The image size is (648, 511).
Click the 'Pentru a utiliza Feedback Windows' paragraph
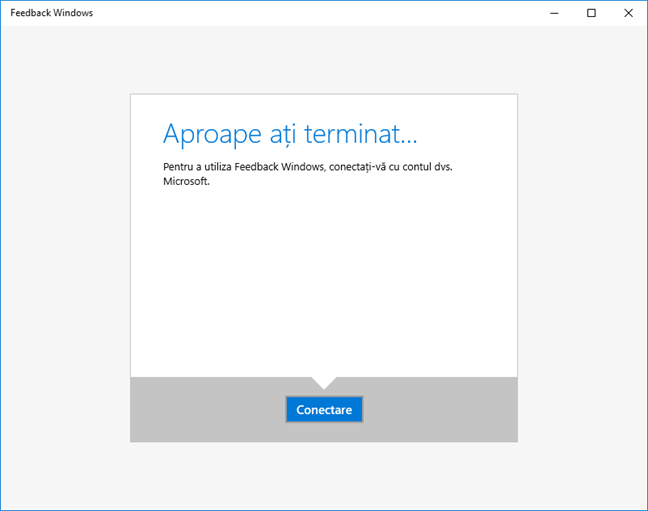pos(307,174)
